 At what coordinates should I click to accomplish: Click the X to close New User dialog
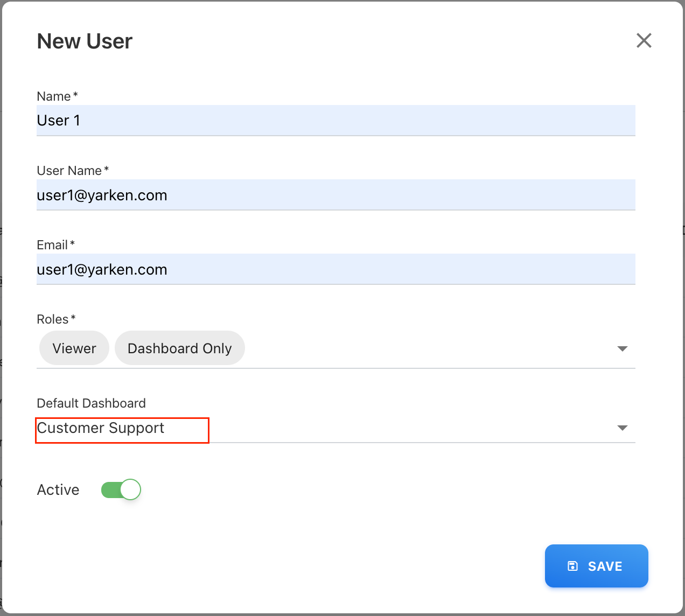point(644,40)
